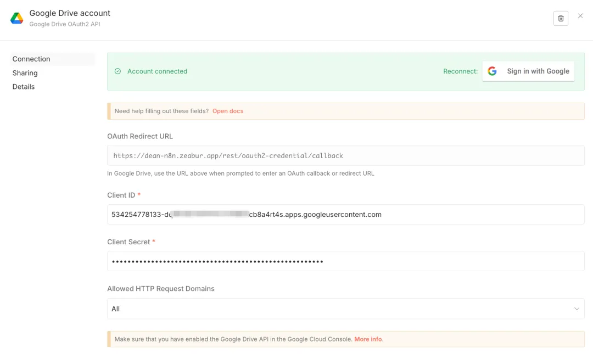The height and width of the screenshot is (364, 593).
Task: Switch to the Sharing tab
Action: coord(25,73)
